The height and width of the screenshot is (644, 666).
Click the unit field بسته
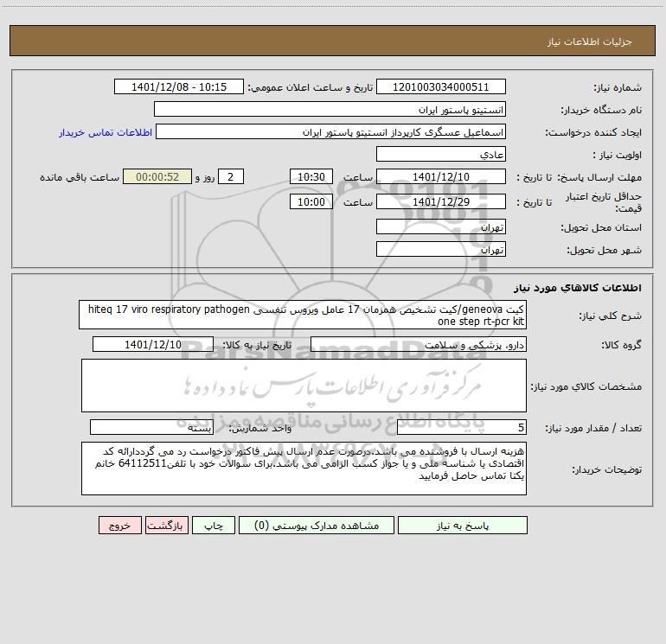151,428
